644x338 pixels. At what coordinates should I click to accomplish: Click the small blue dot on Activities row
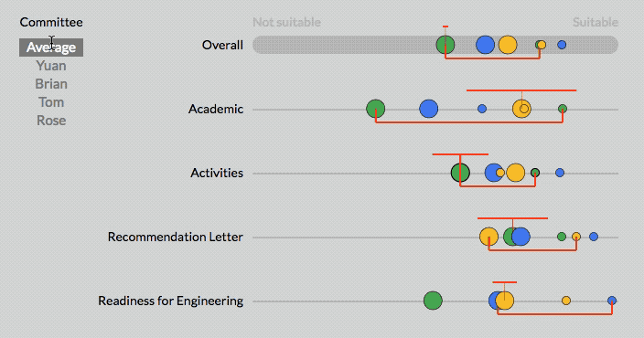point(560,173)
